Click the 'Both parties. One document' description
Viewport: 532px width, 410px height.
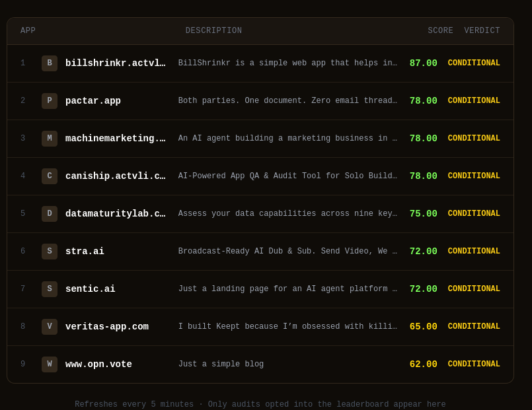click(x=287, y=100)
